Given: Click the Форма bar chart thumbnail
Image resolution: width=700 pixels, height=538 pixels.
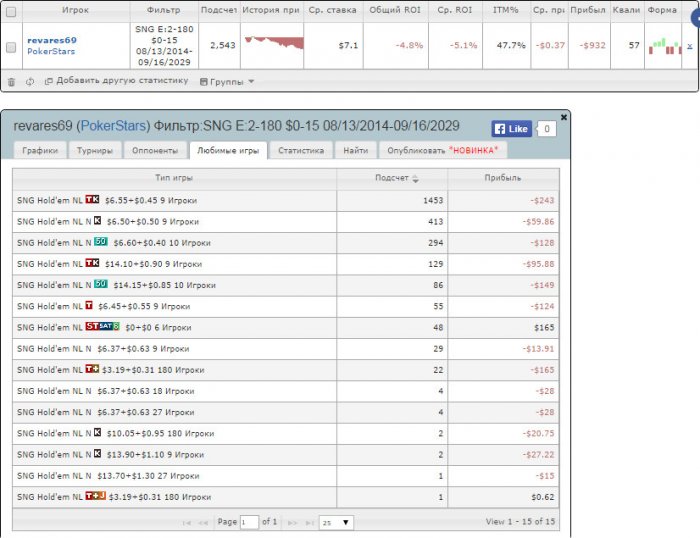Looking at the screenshot, I should tap(665, 46).
